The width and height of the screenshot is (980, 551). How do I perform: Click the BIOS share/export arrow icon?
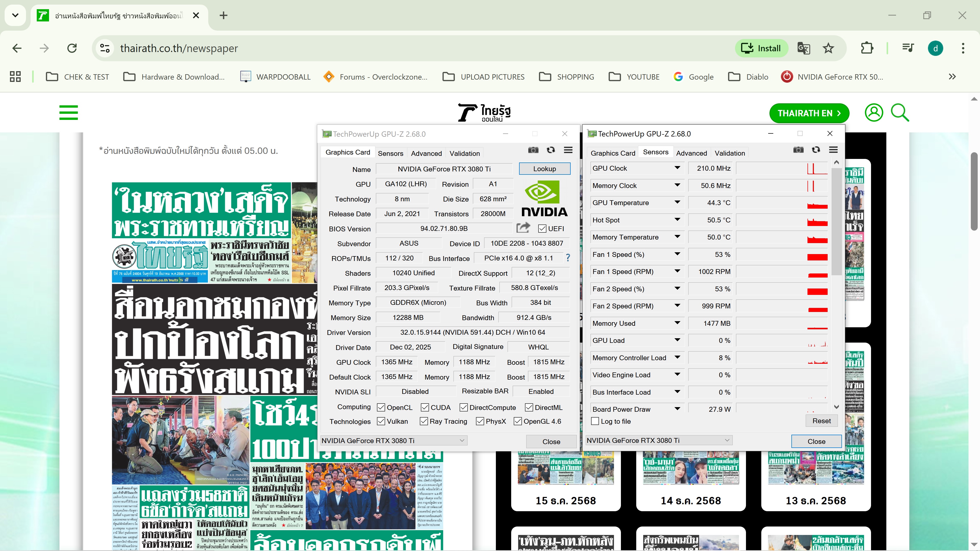(523, 228)
